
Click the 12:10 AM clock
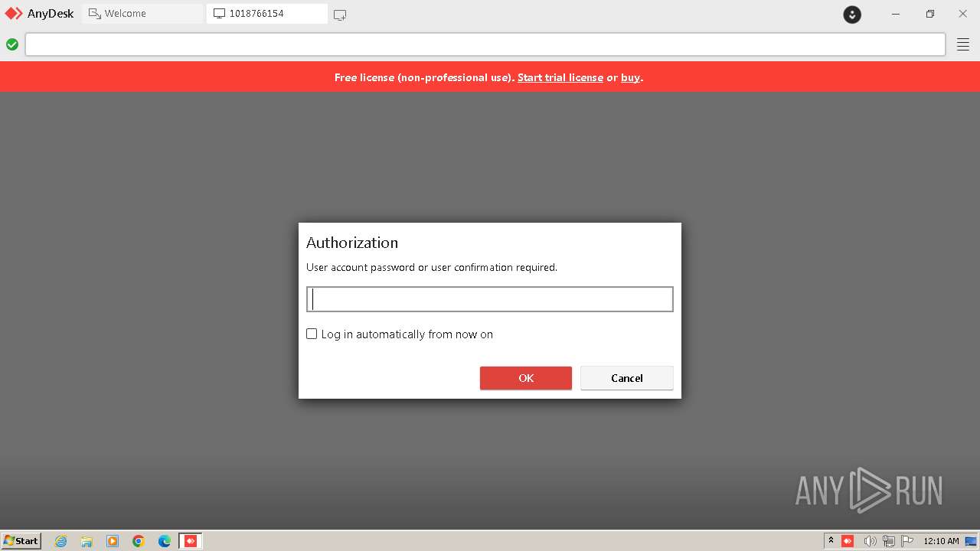[941, 541]
